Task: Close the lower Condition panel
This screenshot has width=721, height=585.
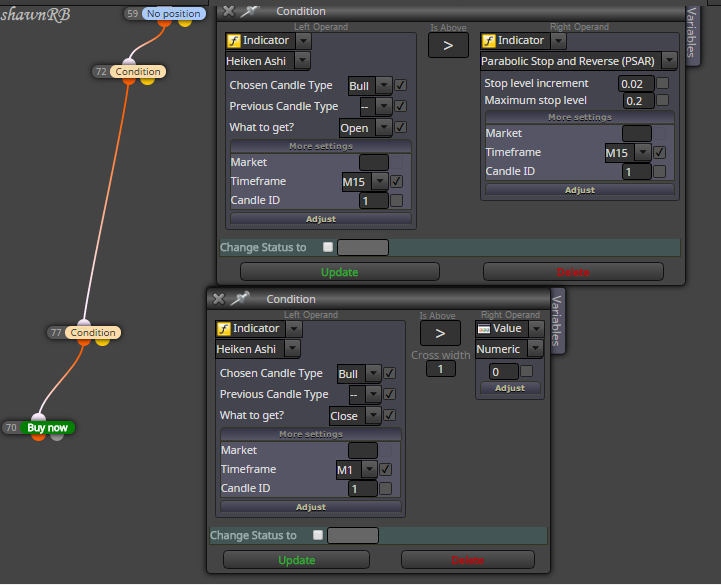Action: [x=219, y=299]
